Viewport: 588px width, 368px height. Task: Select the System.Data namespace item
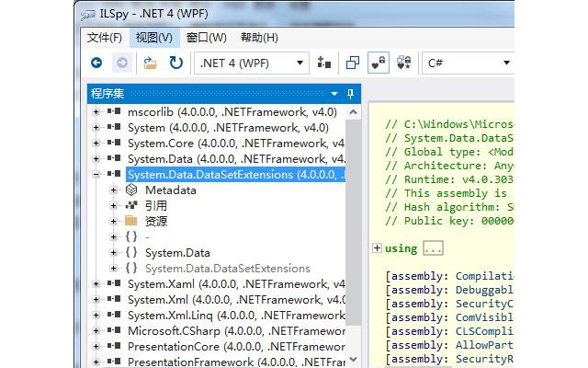(x=177, y=253)
